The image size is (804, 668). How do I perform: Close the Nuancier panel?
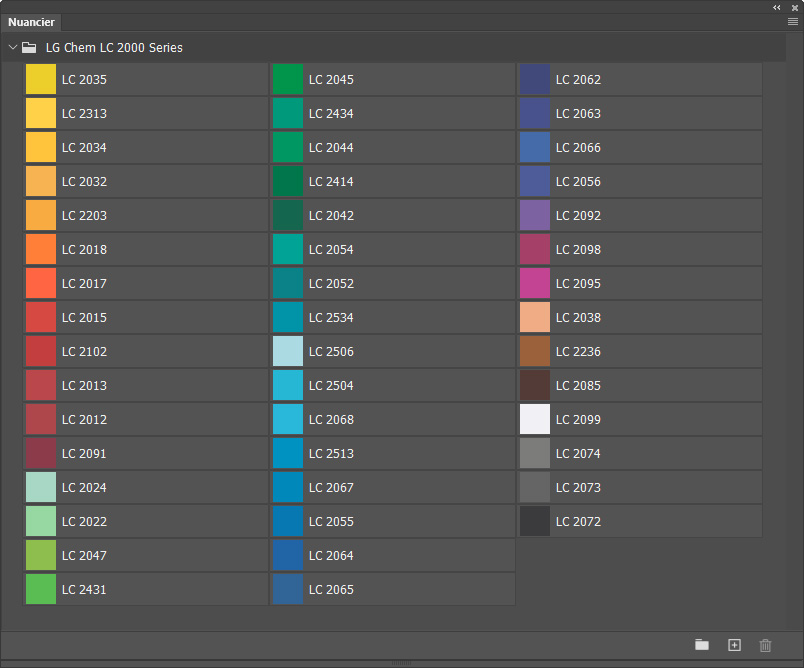[x=795, y=8]
